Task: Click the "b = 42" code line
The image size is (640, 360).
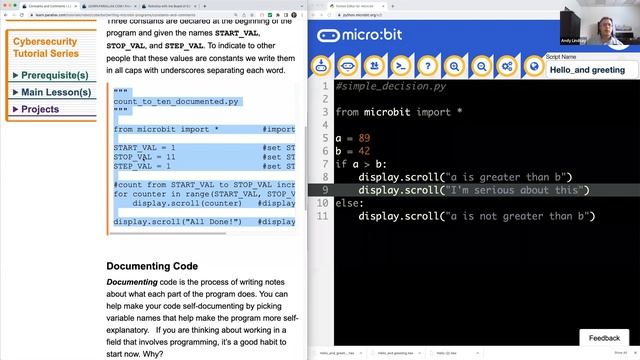Action: (353, 151)
